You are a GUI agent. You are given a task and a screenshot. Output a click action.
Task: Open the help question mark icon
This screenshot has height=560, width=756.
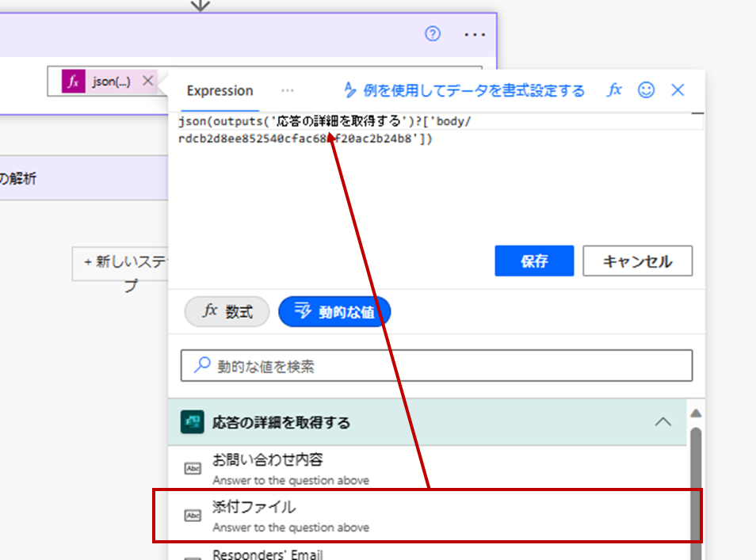[x=433, y=34]
